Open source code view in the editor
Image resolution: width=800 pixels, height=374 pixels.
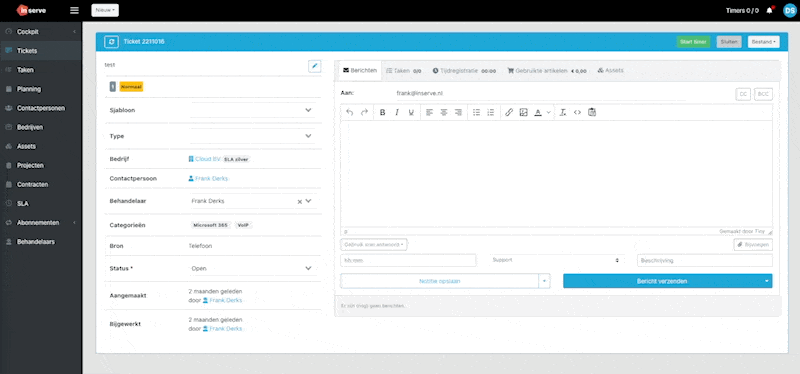577,112
